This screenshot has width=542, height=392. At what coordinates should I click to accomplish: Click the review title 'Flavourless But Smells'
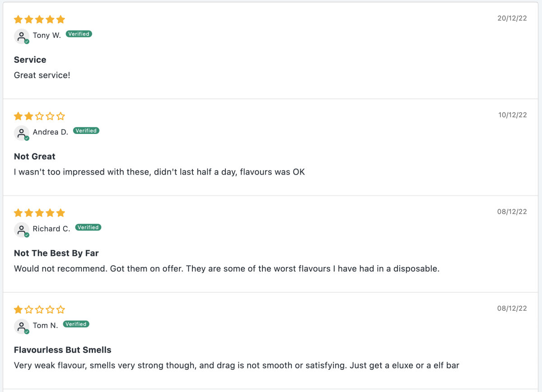tap(63, 350)
